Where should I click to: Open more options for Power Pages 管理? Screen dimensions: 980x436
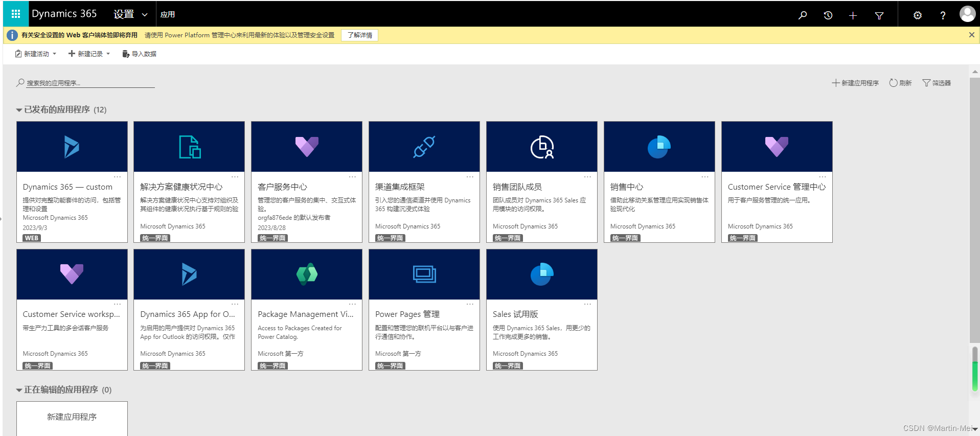click(470, 304)
